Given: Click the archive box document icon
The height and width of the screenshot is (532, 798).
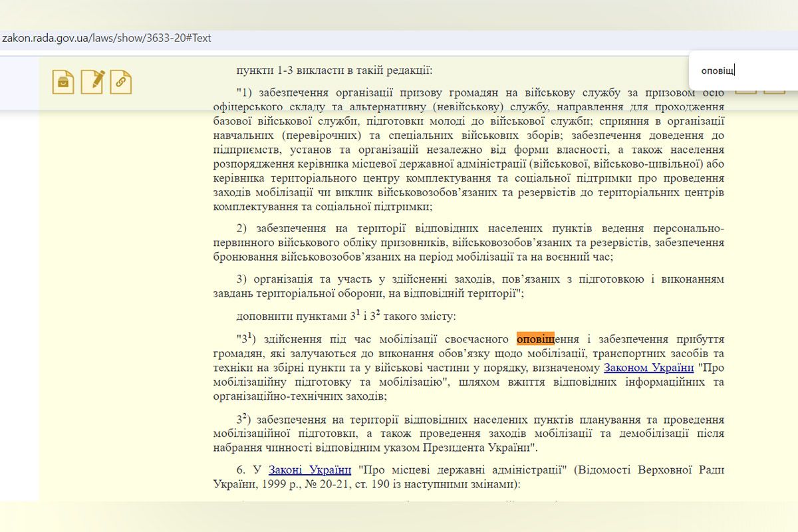Looking at the screenshot, I should (x=63, y=82).
